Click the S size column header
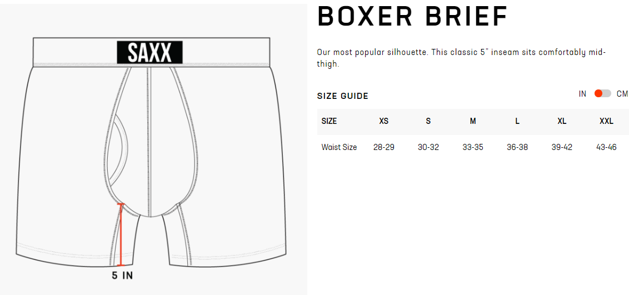 pyautogui.click(x=428, y=121)
